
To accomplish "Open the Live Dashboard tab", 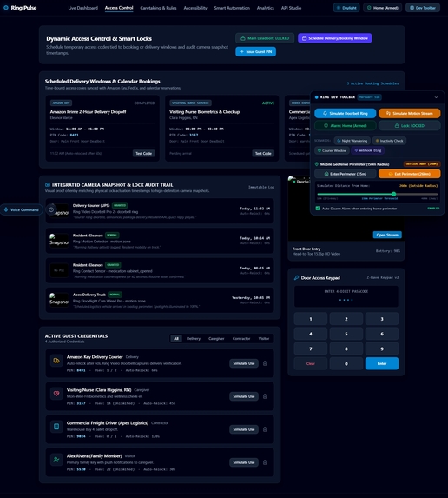I will [83, 8].
